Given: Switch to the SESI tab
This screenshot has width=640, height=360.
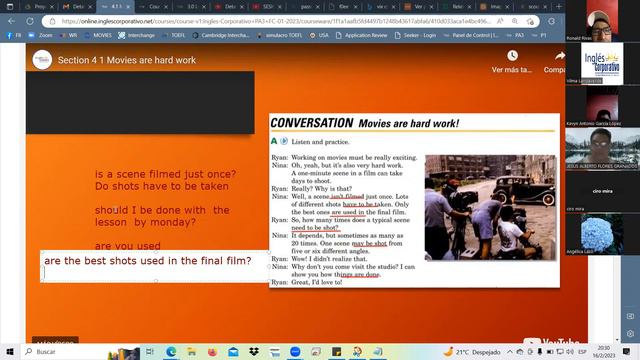Looking at the screenshot, I should (267, 7).
